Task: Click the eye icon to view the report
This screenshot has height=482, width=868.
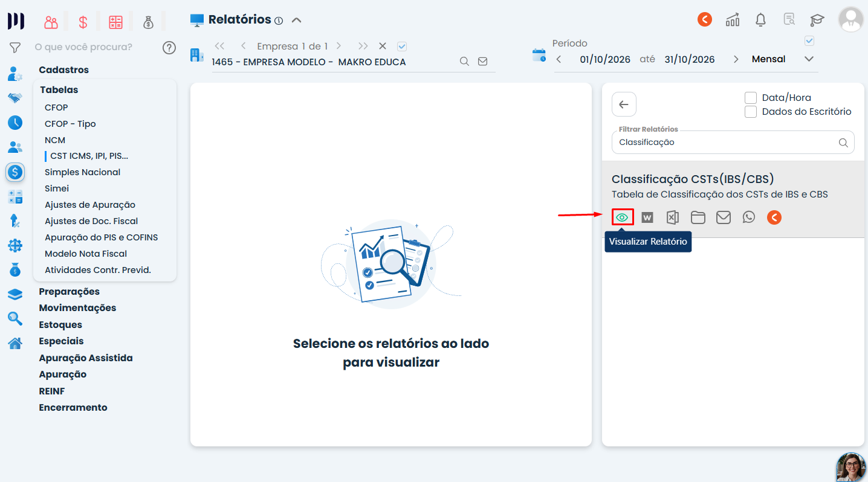Action: [622, 217]
